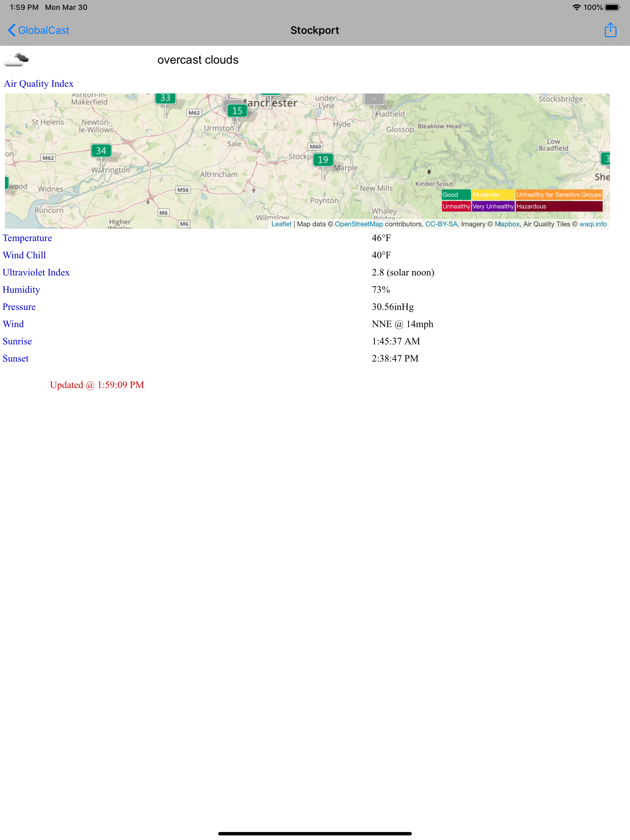
Task: Open the Leaflet attribution link
Action: point(281,224)
